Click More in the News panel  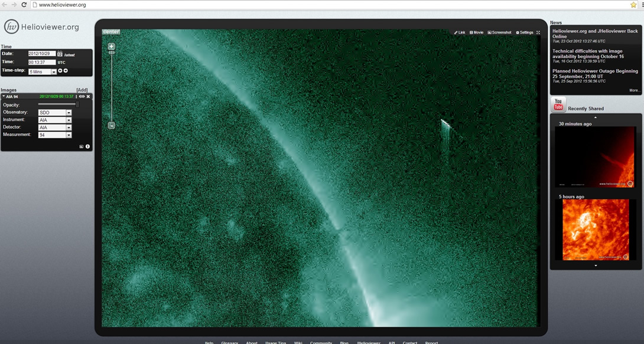(633, 90)
